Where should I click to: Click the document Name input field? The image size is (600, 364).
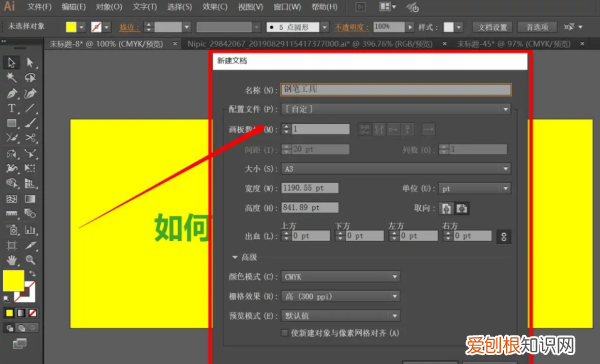(396, 90)
